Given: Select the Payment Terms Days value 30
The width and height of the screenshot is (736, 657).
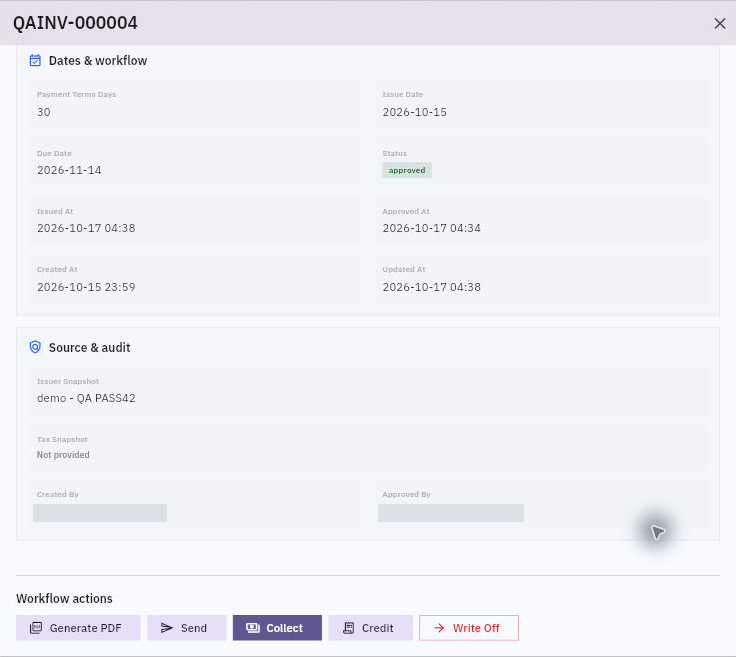Looking at the screenshot, I should click(x=44, y=112).
